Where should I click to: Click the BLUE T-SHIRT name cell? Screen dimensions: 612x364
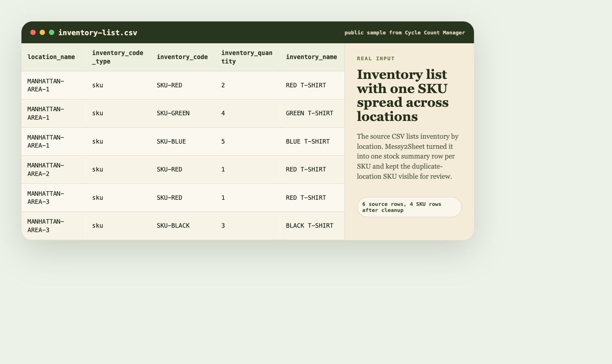tap(312, 142)
